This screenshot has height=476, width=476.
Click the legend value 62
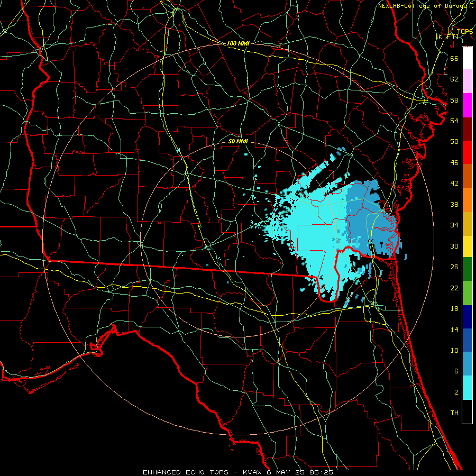pos(454,79)
